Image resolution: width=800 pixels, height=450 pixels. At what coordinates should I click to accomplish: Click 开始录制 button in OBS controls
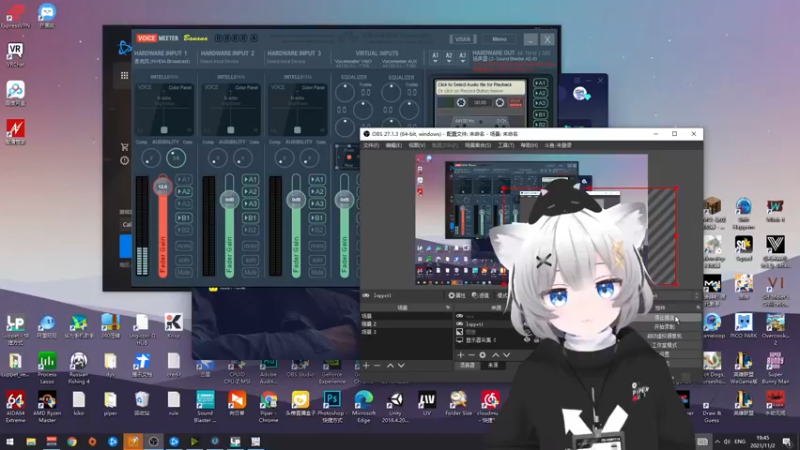click(x=664, y=327)
